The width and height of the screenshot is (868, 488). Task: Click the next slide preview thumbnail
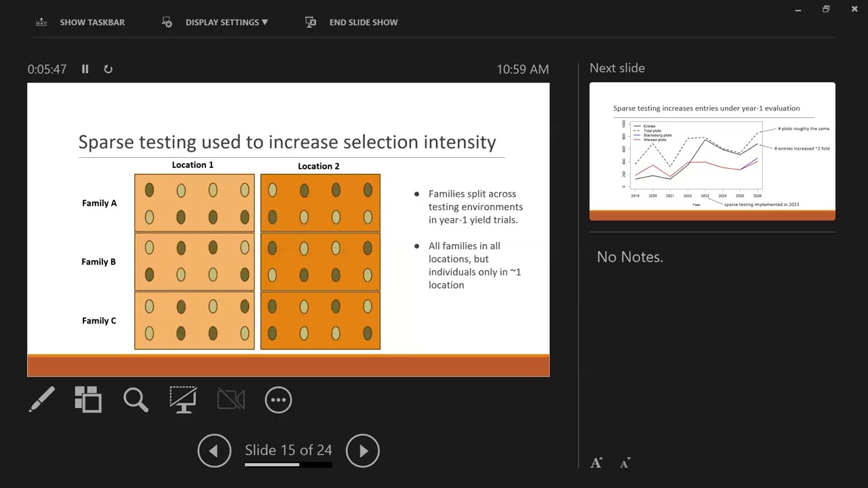[x=712, y=151]
